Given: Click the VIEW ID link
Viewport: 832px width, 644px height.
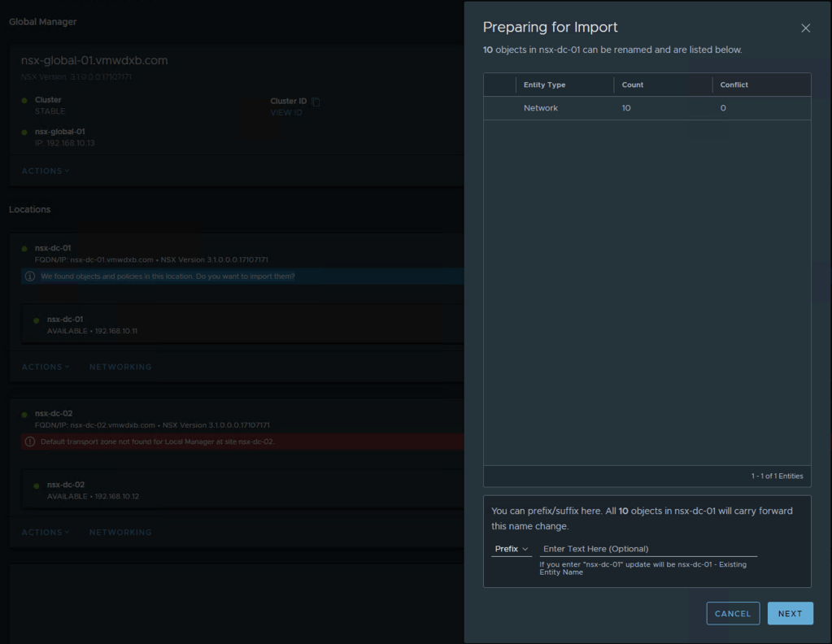Looking at the screenshot, I should tap(286, 112).
